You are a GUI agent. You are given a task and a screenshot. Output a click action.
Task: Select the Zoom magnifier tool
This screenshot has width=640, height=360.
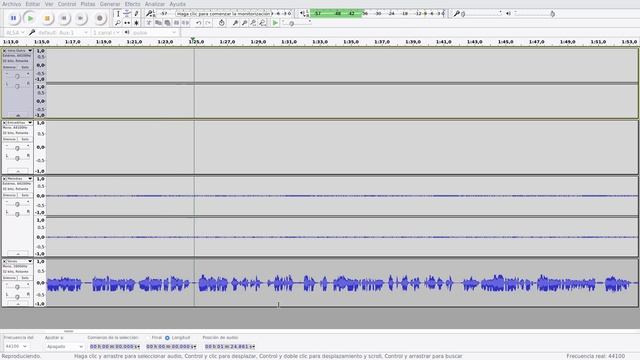click(118, 23)
